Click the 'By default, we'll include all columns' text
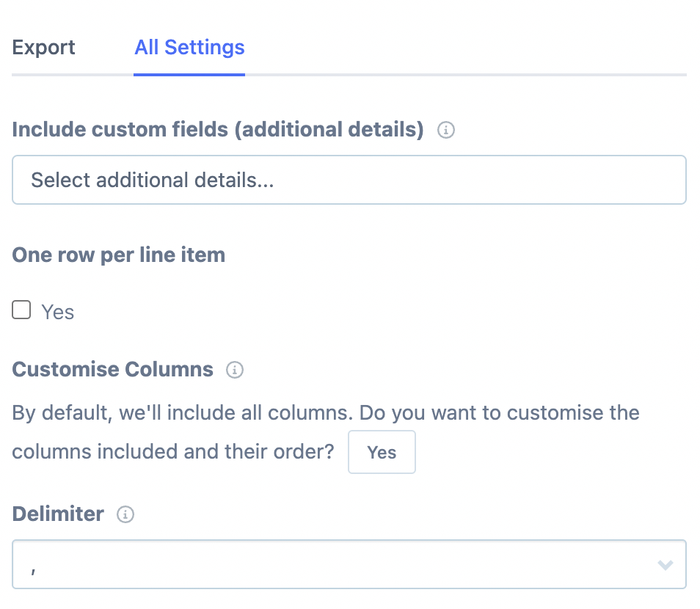The height and width of the screenshot is (609, 700). click(x=179, y=412)
